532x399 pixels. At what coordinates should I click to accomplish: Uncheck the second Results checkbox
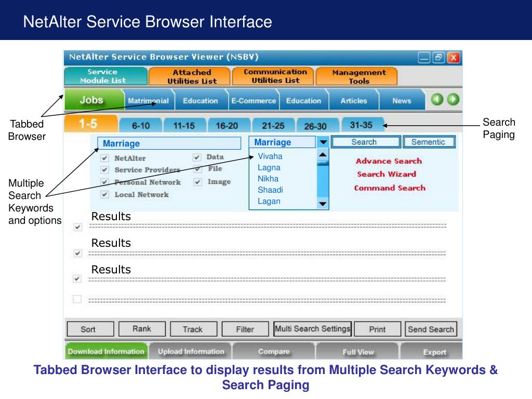tap(78, 253)
